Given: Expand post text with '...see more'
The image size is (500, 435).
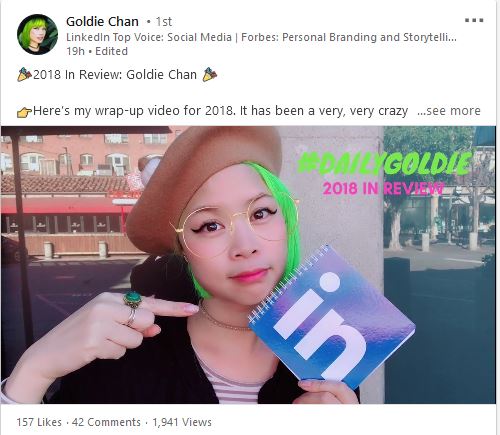Looking at the screenshot, I should point(449,111).
